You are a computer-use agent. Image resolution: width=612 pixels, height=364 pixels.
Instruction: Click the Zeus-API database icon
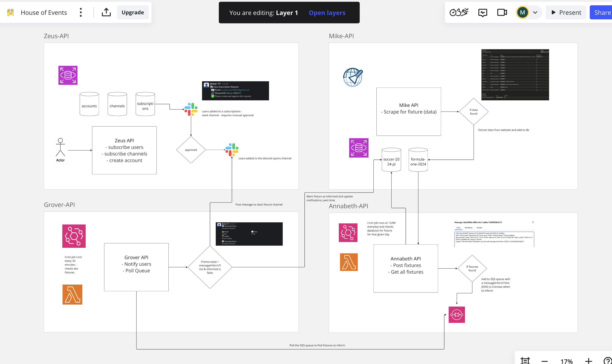[x=68, y=75]
